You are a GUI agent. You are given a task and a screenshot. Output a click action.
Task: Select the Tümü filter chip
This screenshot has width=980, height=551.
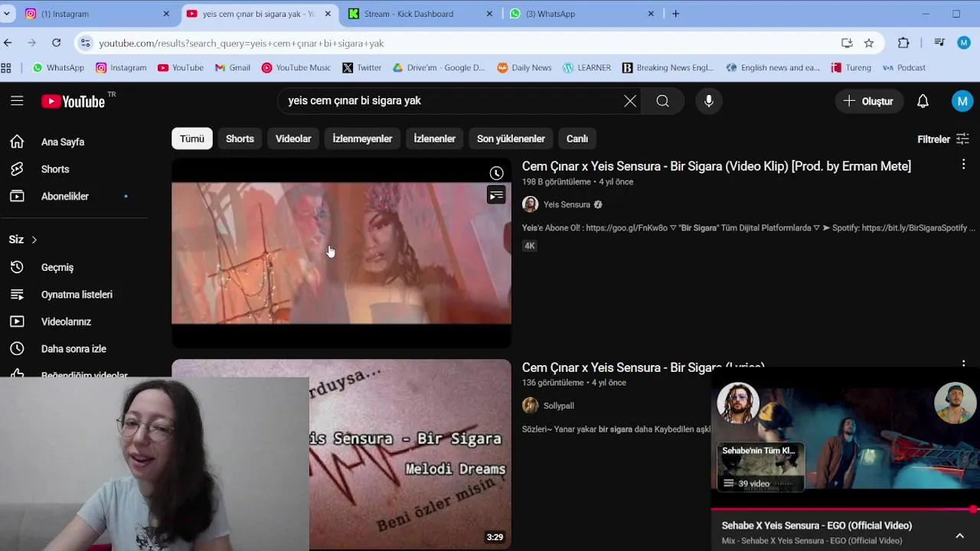[192, 139]
